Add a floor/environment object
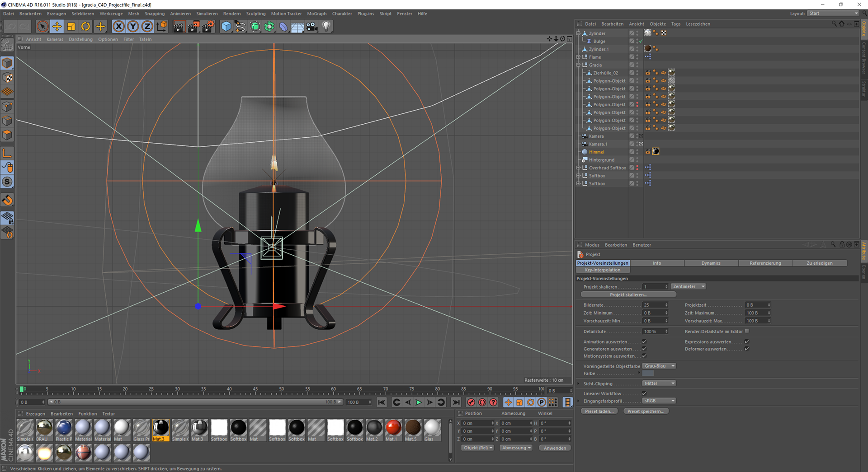868x472 pixels. (297, 26)
